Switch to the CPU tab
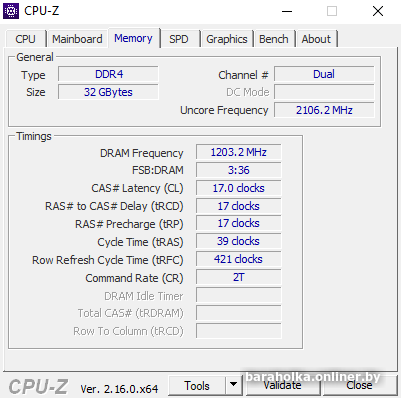The height and width of the screenshot is (398, 401). [25, 39]
